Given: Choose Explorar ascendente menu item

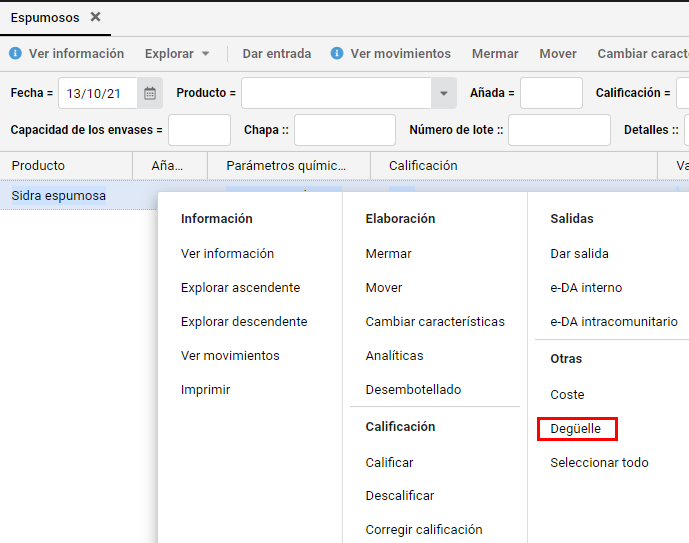Looking at the screenshot, I should point(240,287).
